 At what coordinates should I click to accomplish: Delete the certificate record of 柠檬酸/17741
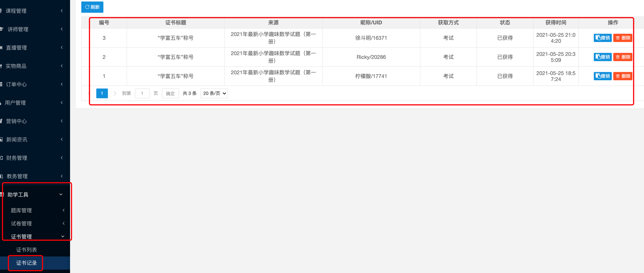(622, 76)
